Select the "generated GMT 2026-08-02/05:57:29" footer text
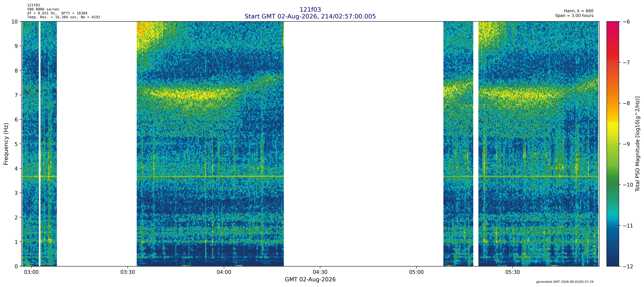 [x=565, y=282]
